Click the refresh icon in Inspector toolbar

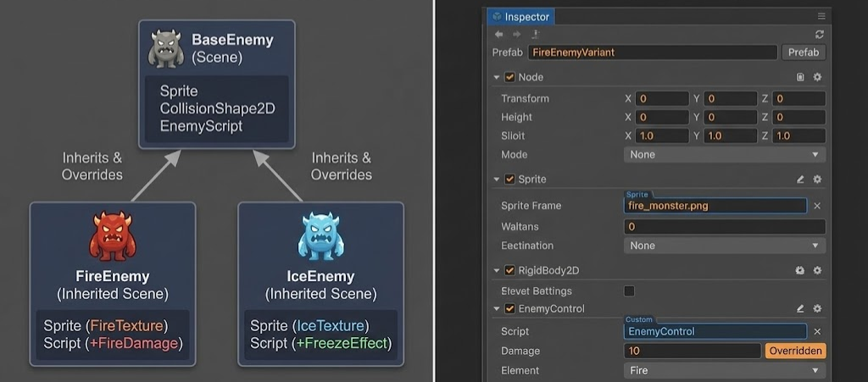click(819, 34)
